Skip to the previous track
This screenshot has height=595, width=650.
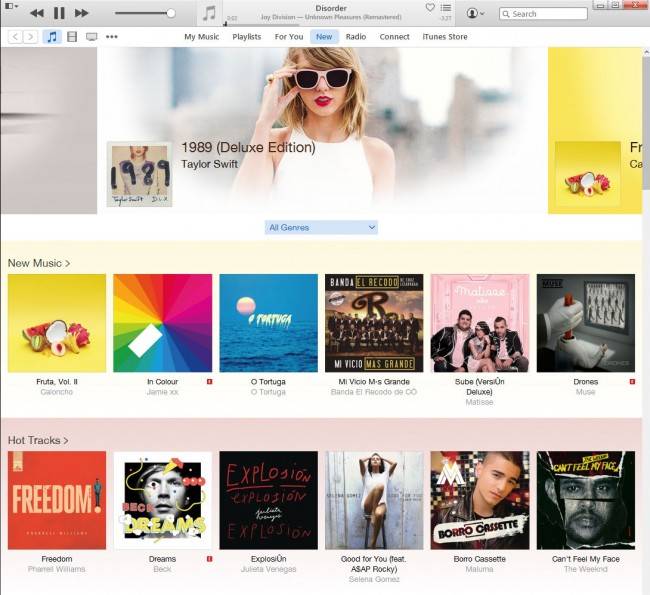pyautogui.click(x=37, y=13)
